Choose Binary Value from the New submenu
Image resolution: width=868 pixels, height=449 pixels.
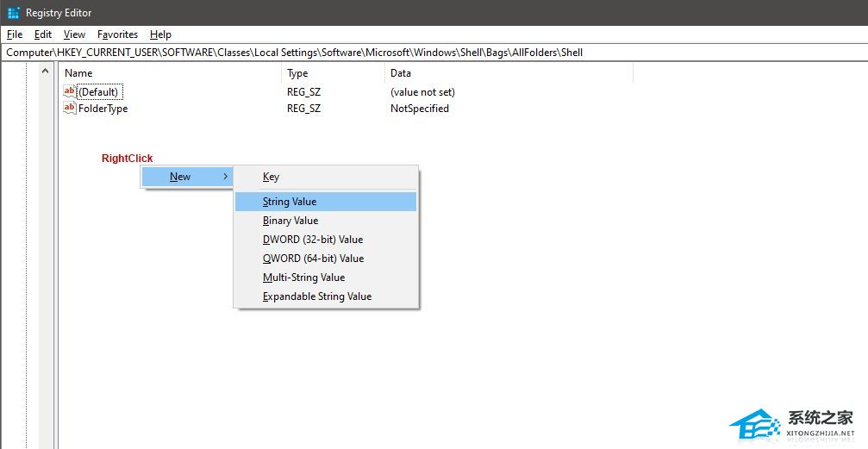click(x=326, y=221)
